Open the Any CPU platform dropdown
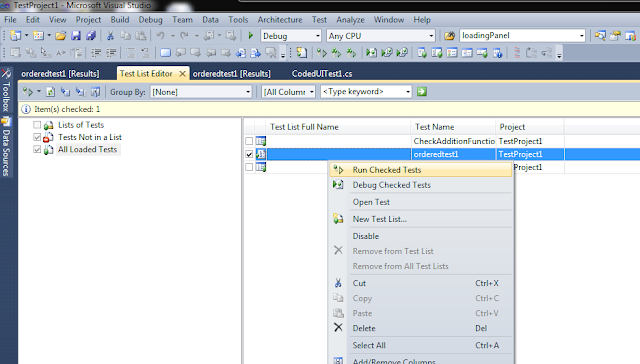The height and width of the screenshot is (364, 640). (x=431, y=36)
